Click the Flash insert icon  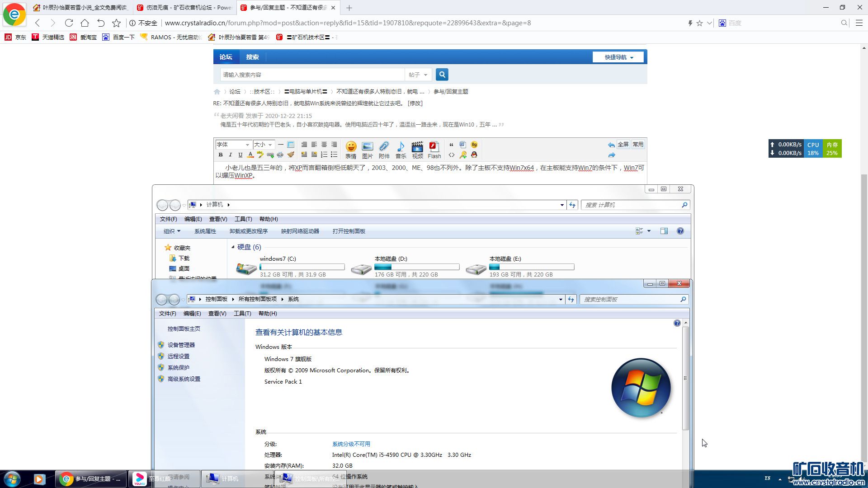pyautogui.click(x=434, y=149)
